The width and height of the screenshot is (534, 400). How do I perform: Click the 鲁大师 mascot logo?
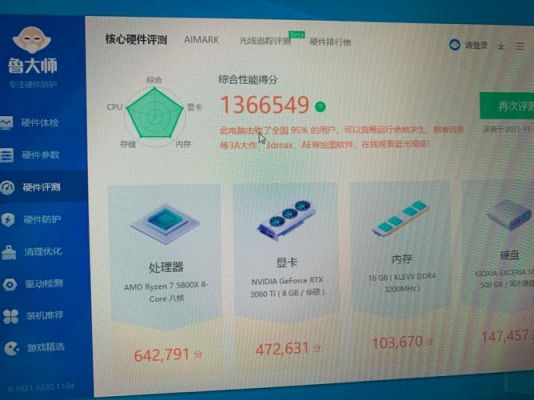tap(32, 39)
